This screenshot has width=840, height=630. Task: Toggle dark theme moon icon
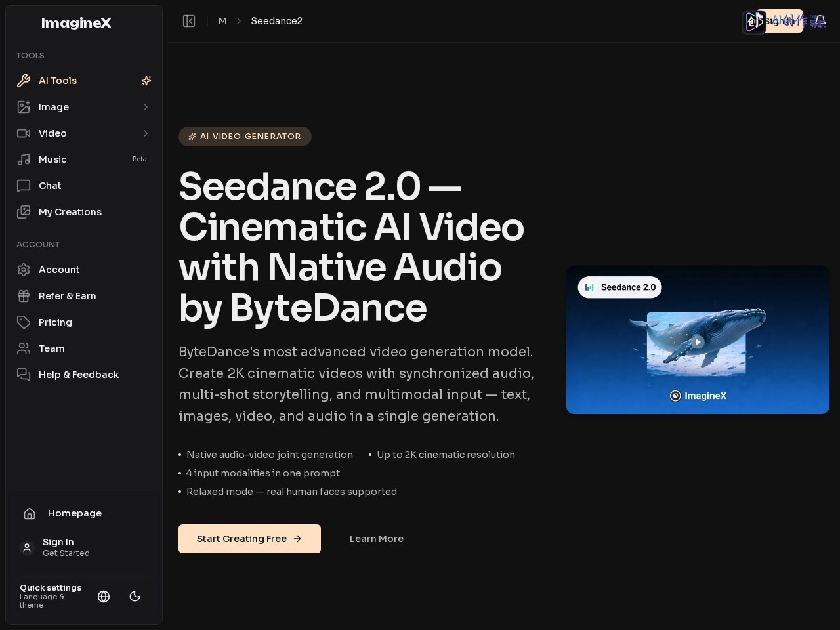pyautogui.click(x=135, y=597)
